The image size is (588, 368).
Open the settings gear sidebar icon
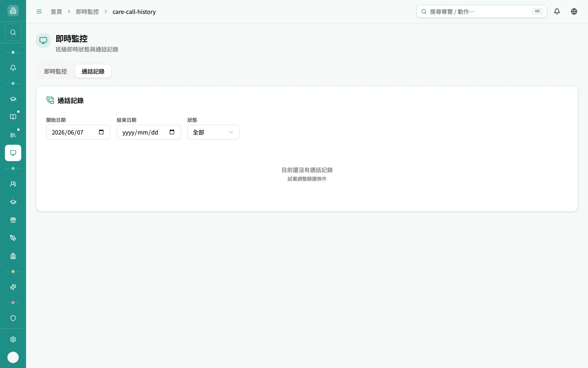[x=13, y=339]
